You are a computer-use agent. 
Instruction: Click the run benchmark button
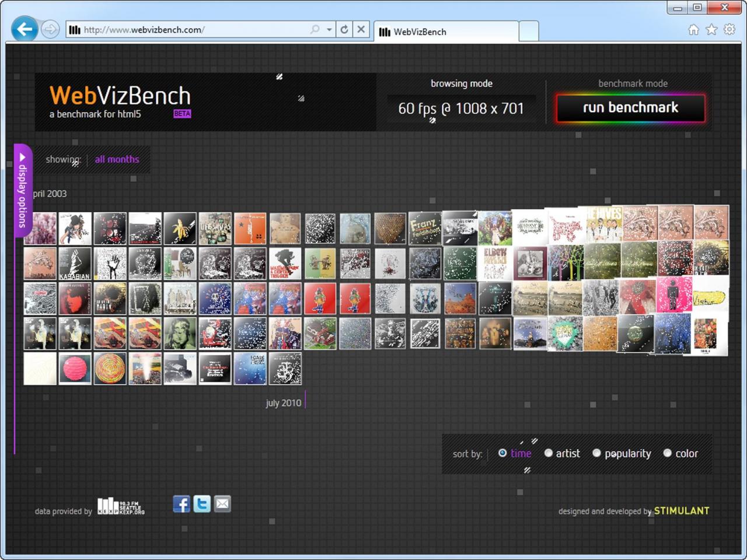pyautogui.click(x=631, y=108)
